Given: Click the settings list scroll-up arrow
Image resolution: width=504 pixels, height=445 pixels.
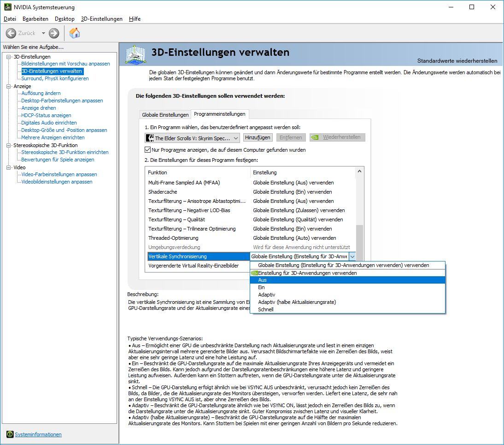Looking at the screenshot, I should [x=359, y=171].
